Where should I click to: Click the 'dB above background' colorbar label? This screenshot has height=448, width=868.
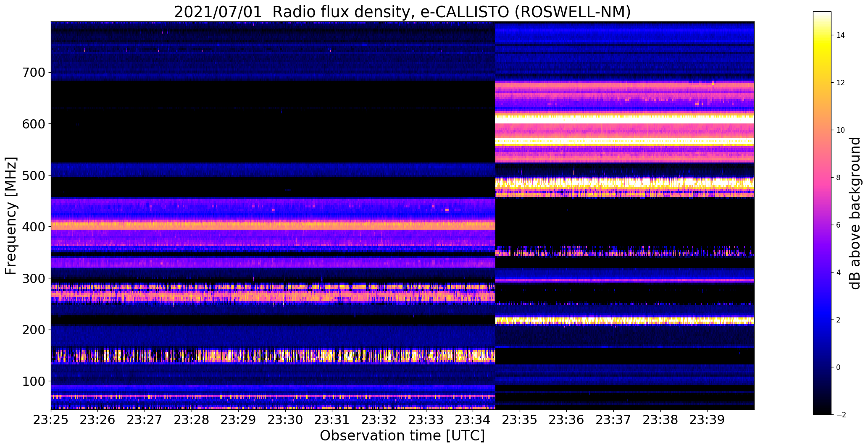(855, 213)
